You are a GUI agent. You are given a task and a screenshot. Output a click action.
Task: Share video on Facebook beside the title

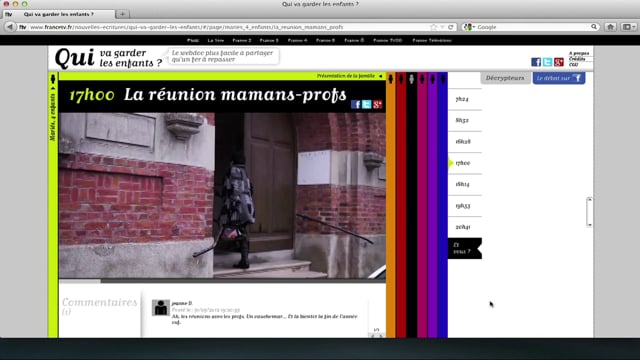(356, 104)
